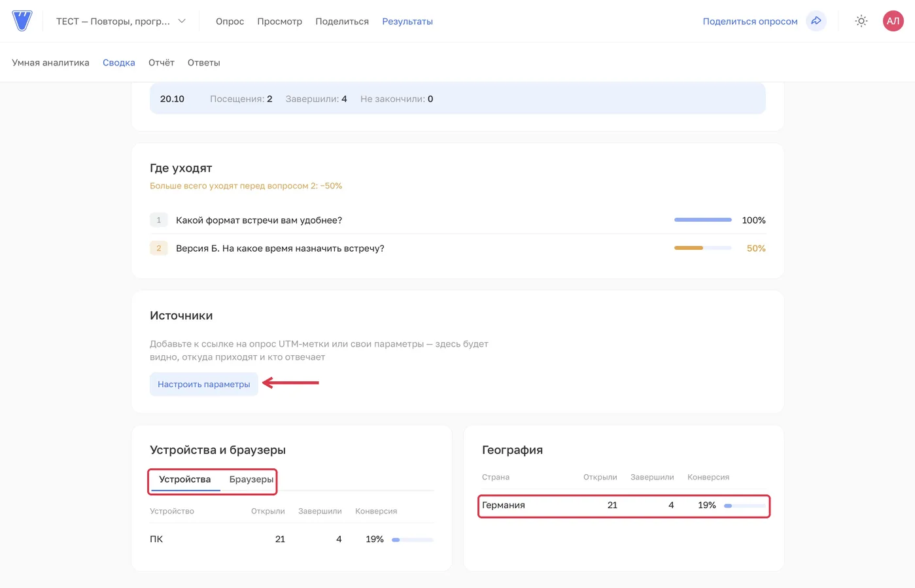The image size is (915, 588).
Task: Click the blue shield app logo
Action: tap(22, 21)
